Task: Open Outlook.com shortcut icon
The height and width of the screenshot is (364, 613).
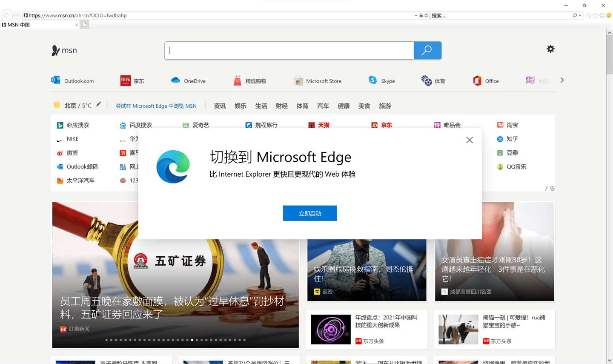Action: pyautogui.click(x=56, y=80)
